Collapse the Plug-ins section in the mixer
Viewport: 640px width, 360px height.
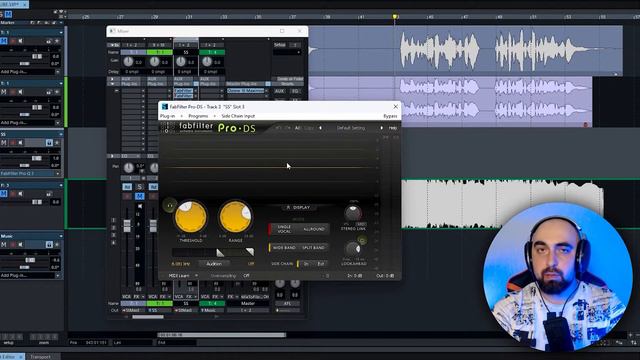[x=112, y=84]
